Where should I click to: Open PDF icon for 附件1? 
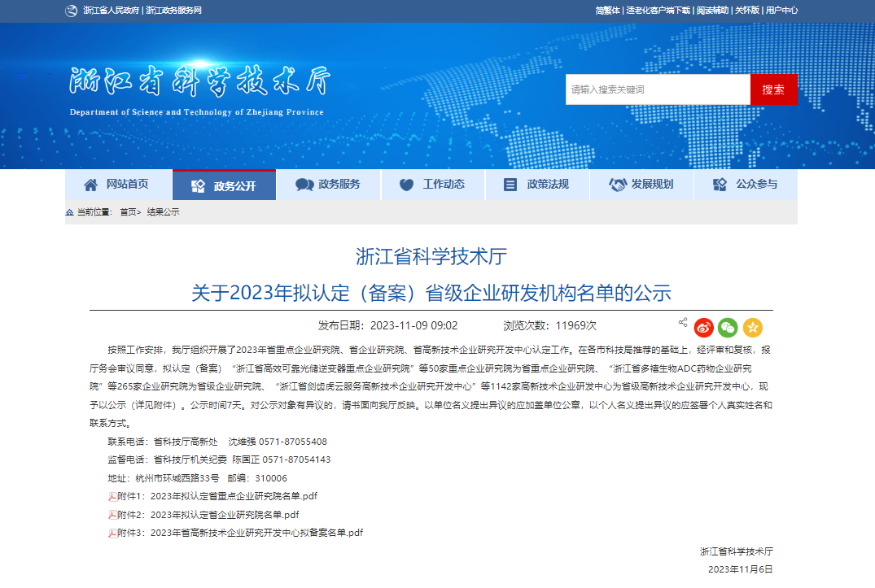[x=112, y=496]
